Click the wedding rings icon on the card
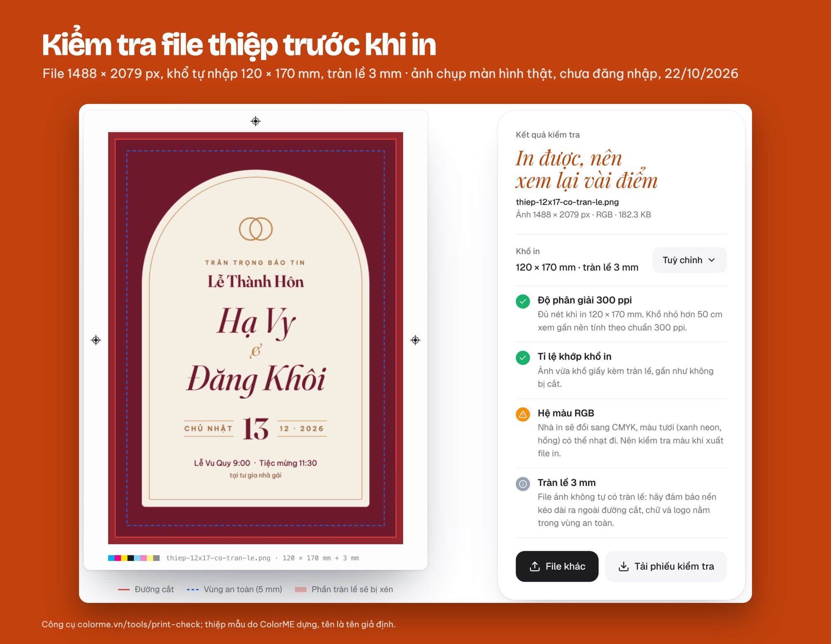 [256, 229]
